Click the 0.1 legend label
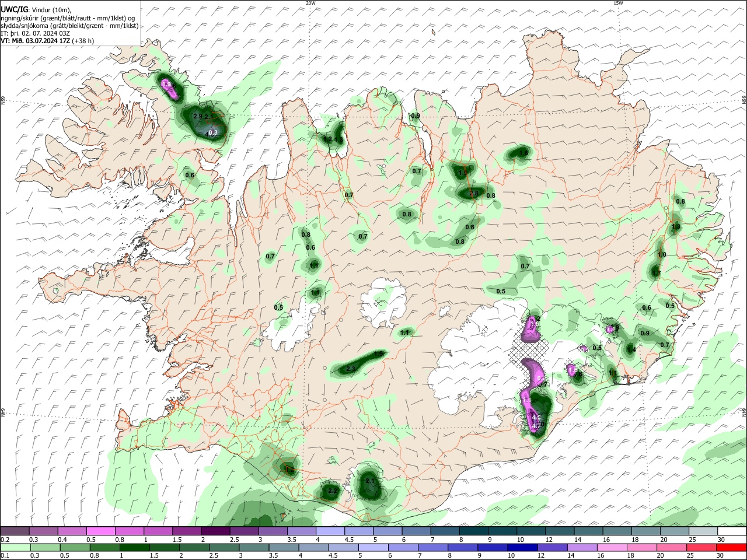 pyautogui.click(x=5, y=555)
